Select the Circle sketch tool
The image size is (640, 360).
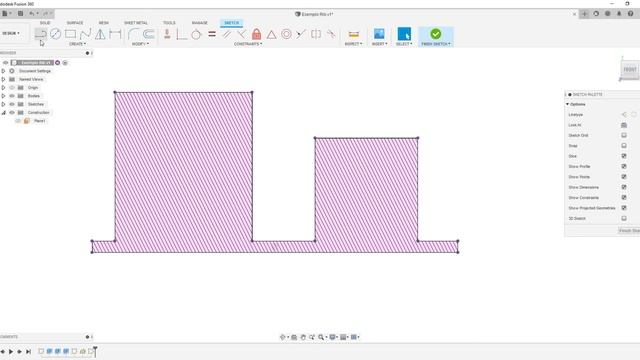point(56,34)
